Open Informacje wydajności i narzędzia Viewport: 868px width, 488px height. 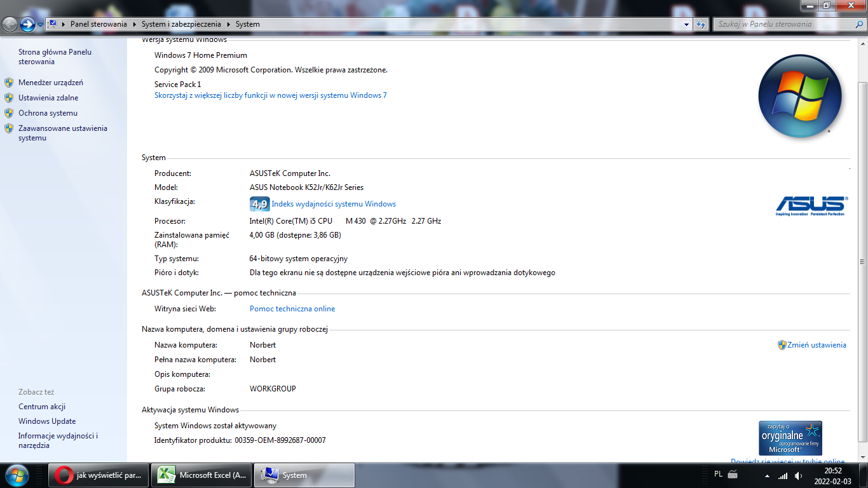point(58,440)
